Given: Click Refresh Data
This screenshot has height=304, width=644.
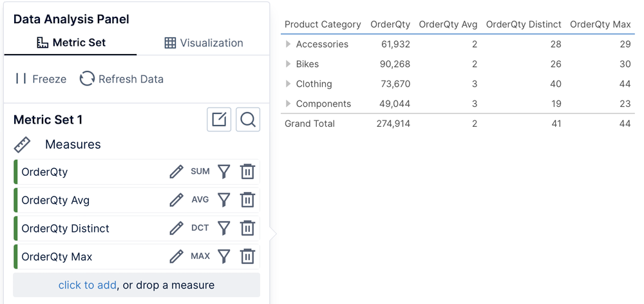Looking at the screenshot, I should click(x=122, y=79).
